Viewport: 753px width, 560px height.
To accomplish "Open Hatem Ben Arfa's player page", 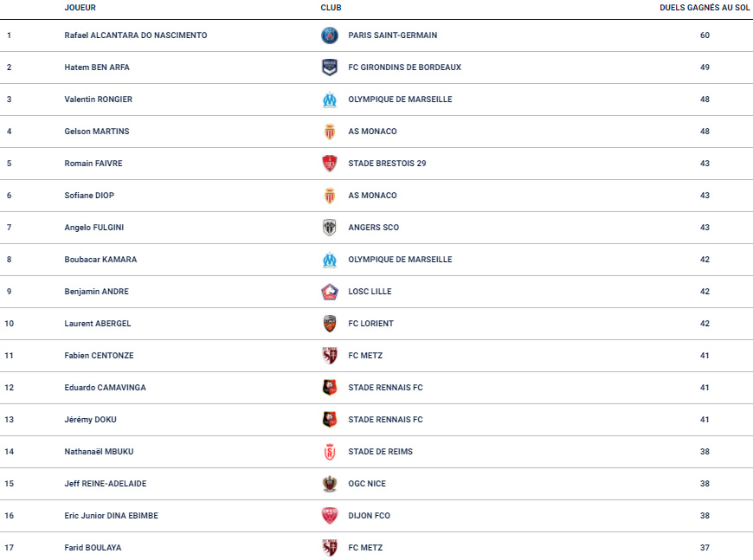I will coord(97,68).
